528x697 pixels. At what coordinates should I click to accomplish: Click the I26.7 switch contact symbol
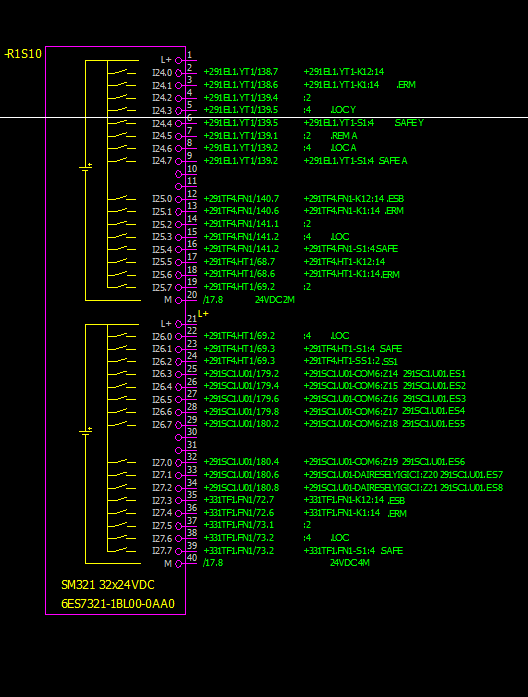[x=122, y=424]
